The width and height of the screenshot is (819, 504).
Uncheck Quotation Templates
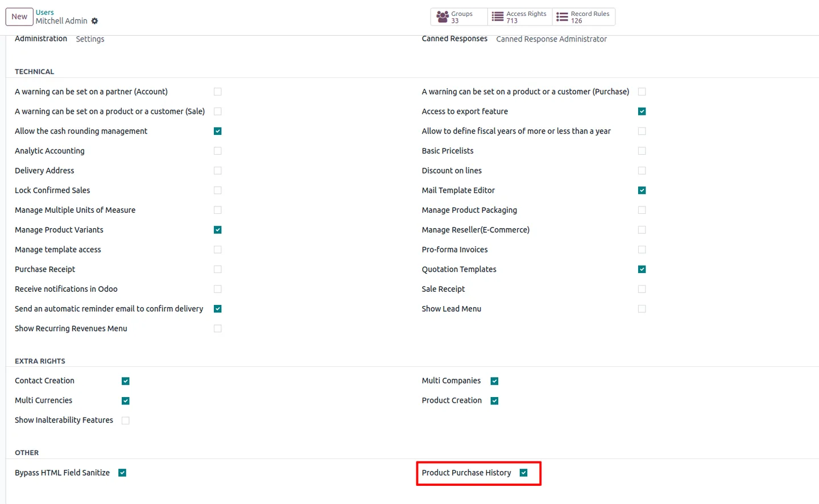click(642, 269)
